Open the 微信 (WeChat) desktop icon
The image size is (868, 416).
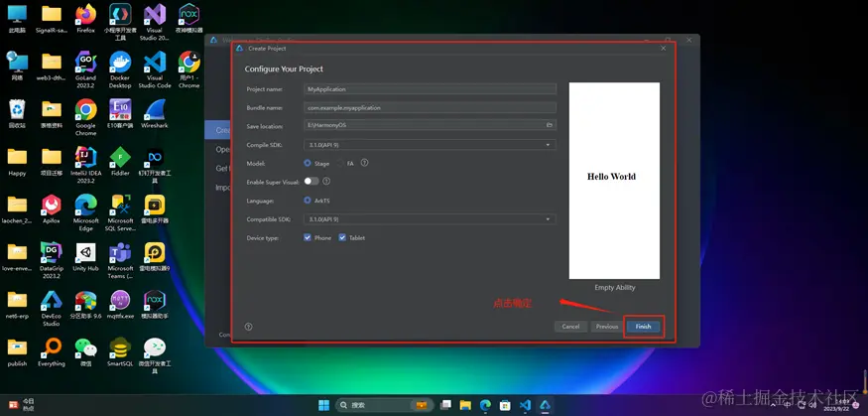coord(85,351)
